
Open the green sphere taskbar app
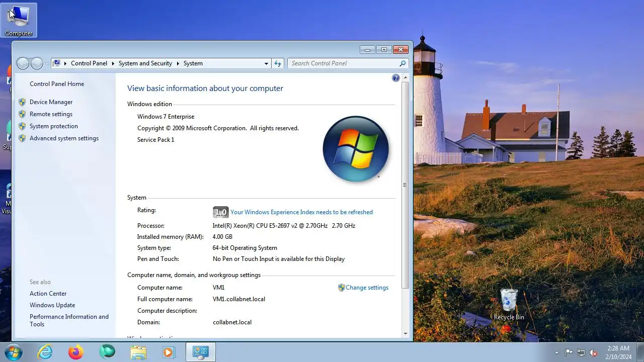point(107,352)
